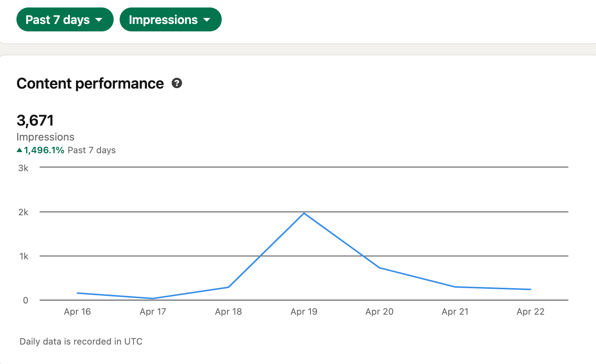The width and height of the screenshot is (596, 364).
Task: Click the 2k y-axis label
Action: 23,212
